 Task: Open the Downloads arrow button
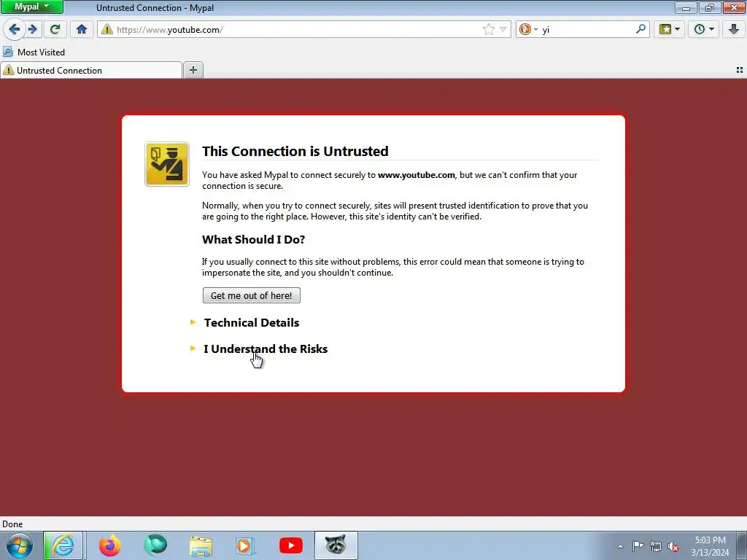pyautogui.click(x=734, y=29)
